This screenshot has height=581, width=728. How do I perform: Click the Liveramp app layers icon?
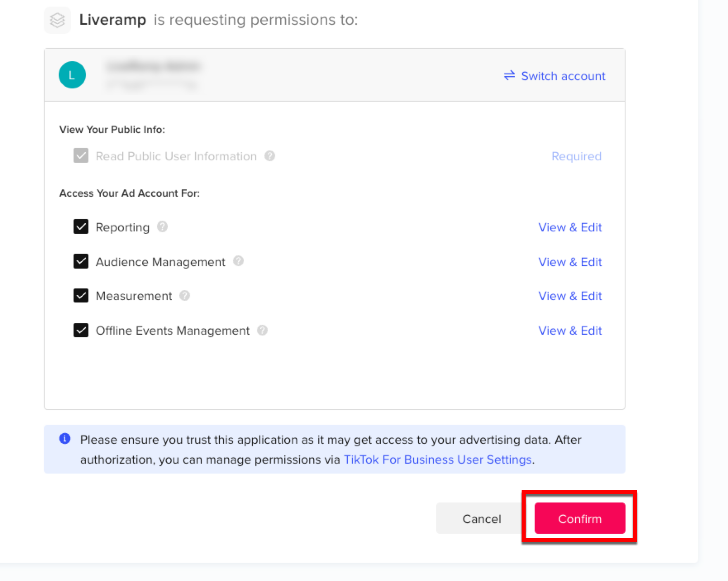[57, 20]
